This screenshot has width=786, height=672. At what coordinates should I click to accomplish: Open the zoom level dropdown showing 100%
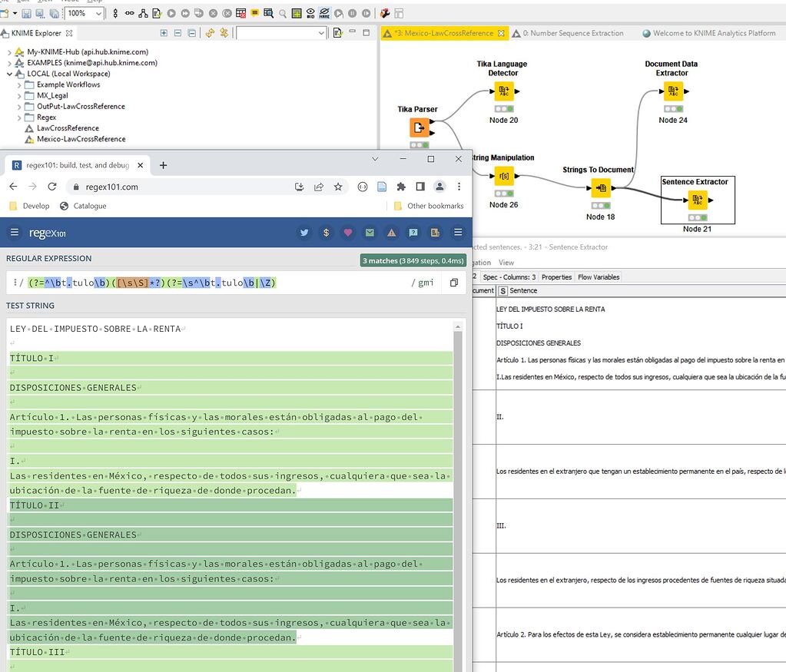tap(99, 12)
